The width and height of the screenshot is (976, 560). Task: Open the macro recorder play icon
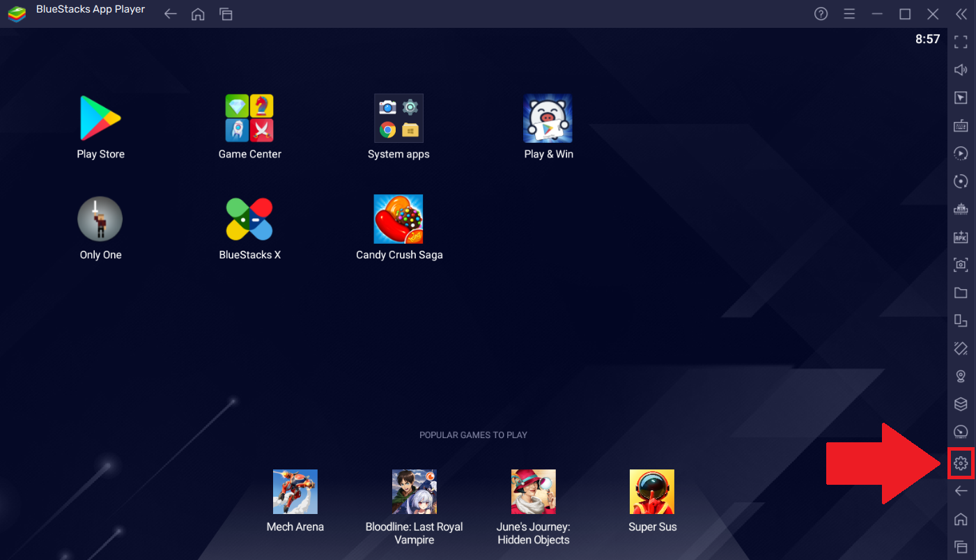pos(961,153)
